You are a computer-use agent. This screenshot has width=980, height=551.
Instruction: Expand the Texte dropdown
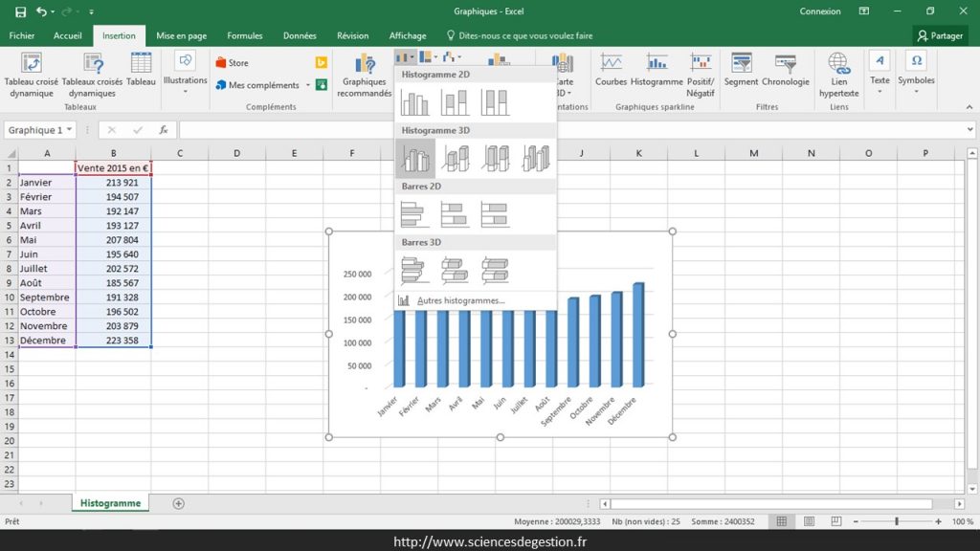879,93
